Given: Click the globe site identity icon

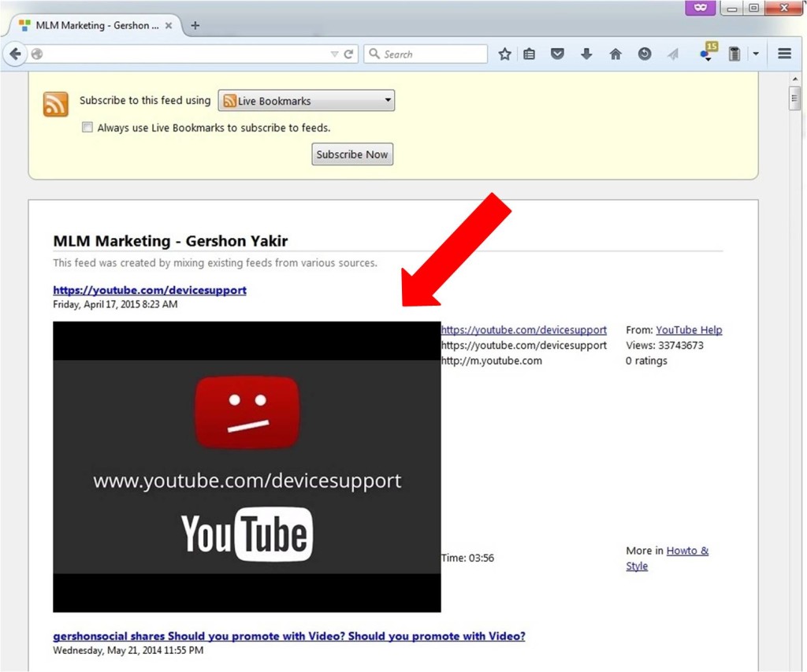Looking at the screenshot, I should 36,54.
